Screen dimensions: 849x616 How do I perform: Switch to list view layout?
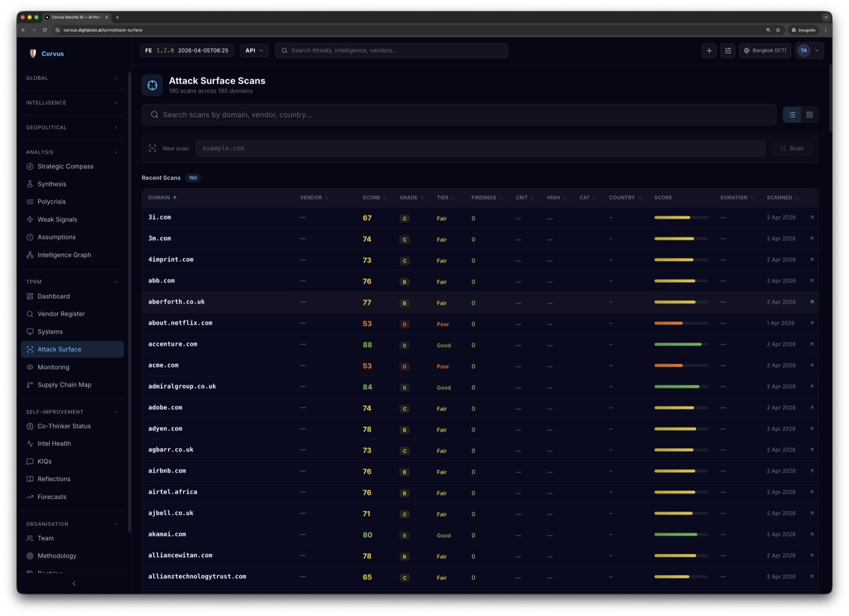pyautogui.click(x=792, y=115)
